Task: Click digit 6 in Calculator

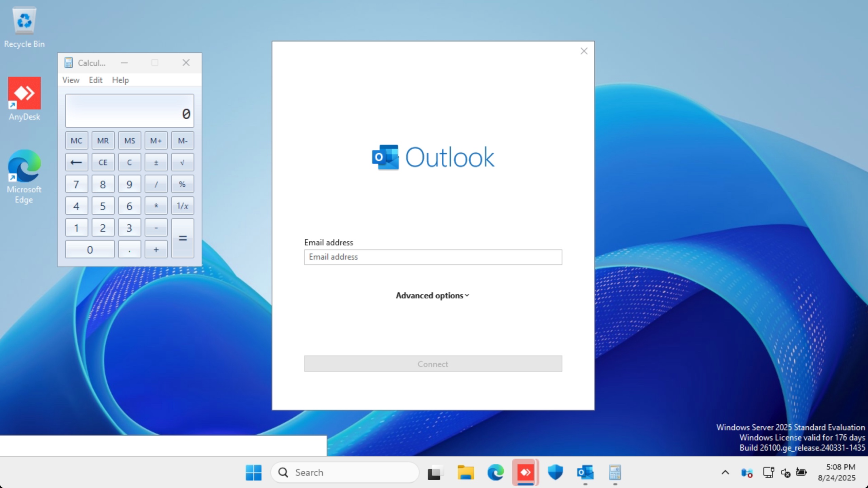Action: (x=129, y=206)
